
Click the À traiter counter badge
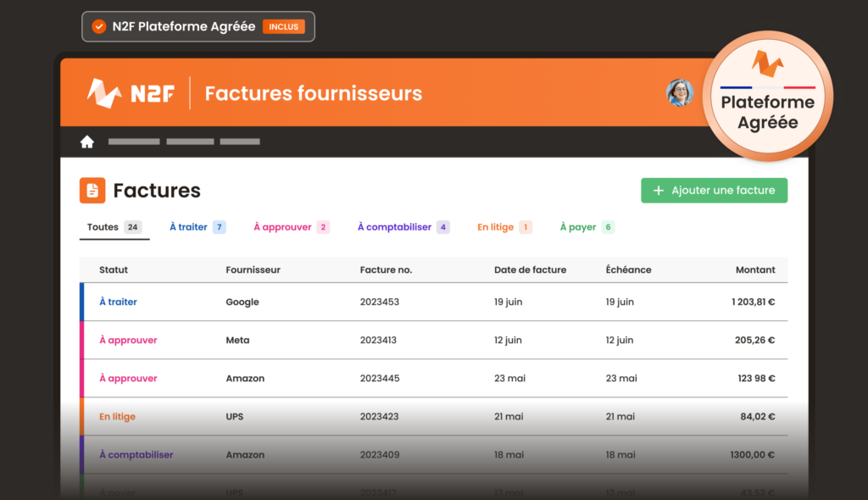tap(220, 226)
